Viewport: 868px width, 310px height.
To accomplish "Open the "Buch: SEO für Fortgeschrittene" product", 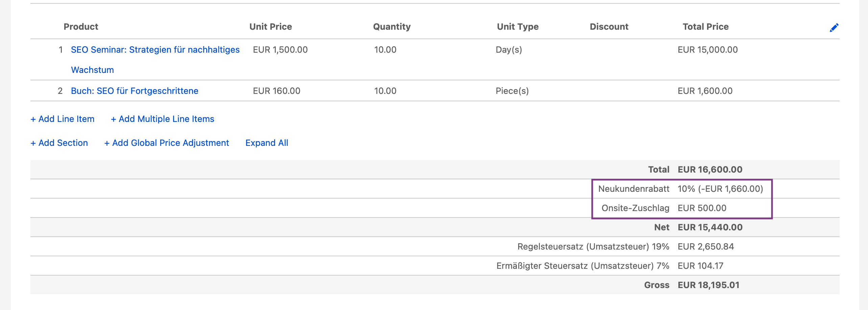I will tap(135, 91).
